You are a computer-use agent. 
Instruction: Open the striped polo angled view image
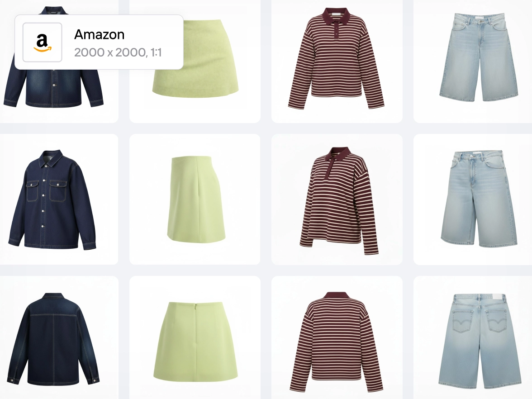pyautogui.click(x=337, y=199)
